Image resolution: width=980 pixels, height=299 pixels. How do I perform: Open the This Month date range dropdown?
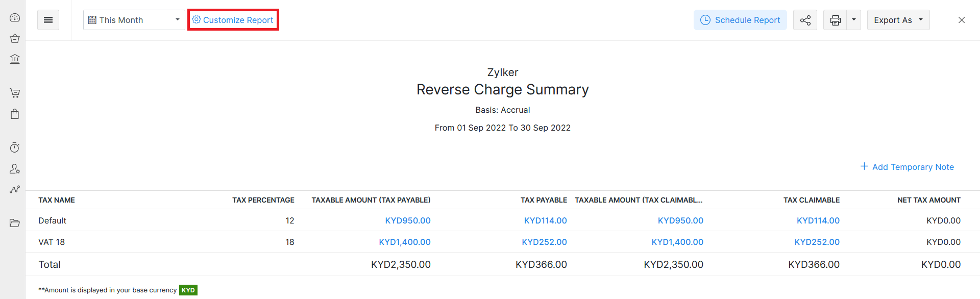134,20
